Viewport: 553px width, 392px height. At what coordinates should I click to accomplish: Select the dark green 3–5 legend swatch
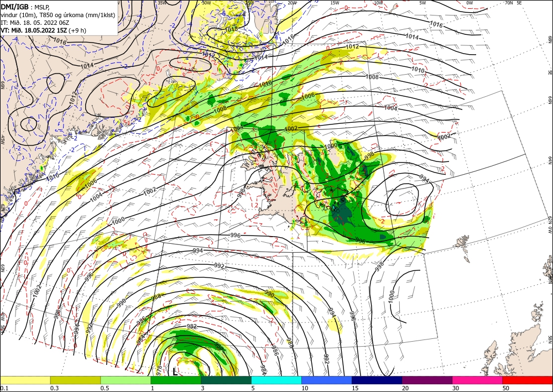pos(226,380)
